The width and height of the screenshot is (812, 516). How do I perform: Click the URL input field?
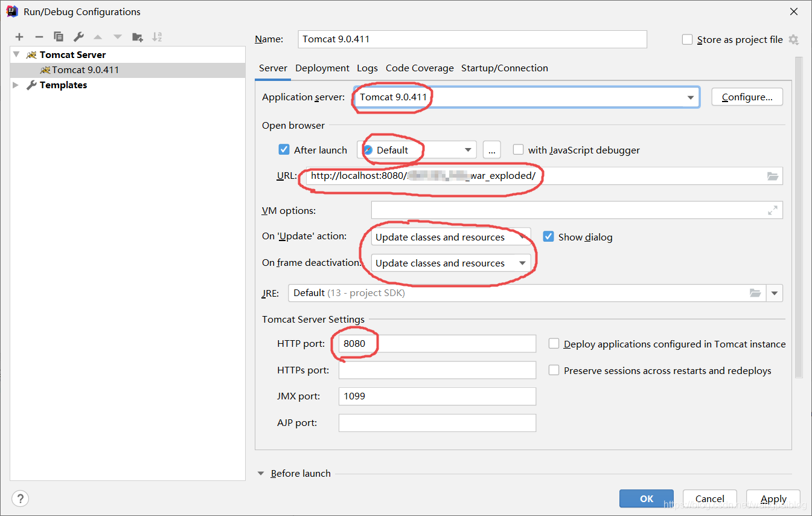[545, 176]
